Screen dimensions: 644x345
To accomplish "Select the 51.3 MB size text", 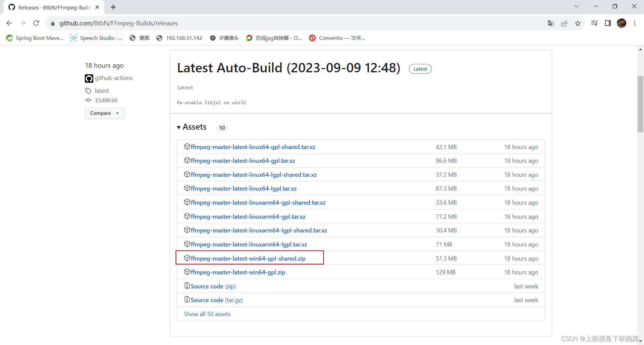I will (446, 259).
